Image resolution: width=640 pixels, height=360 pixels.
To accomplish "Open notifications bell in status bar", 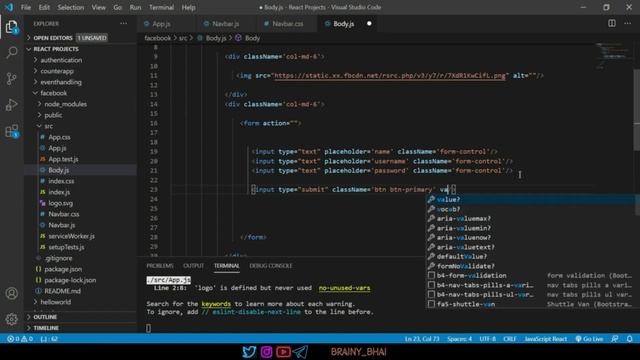I will click(630, 339).
